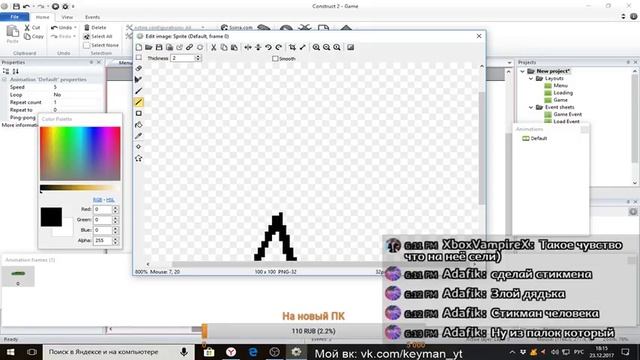
Task: Increase the Red value stepper
Action: (x=116, y=207)
